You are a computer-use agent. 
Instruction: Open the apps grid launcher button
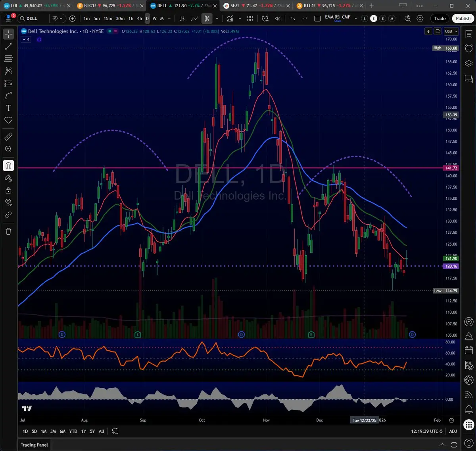(x=468, y=424)
